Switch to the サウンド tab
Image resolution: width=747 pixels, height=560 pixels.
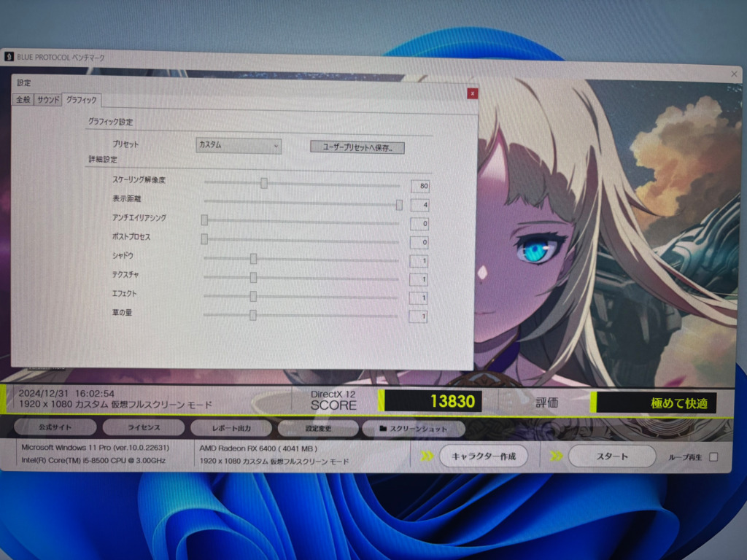(x=48, y=99)
